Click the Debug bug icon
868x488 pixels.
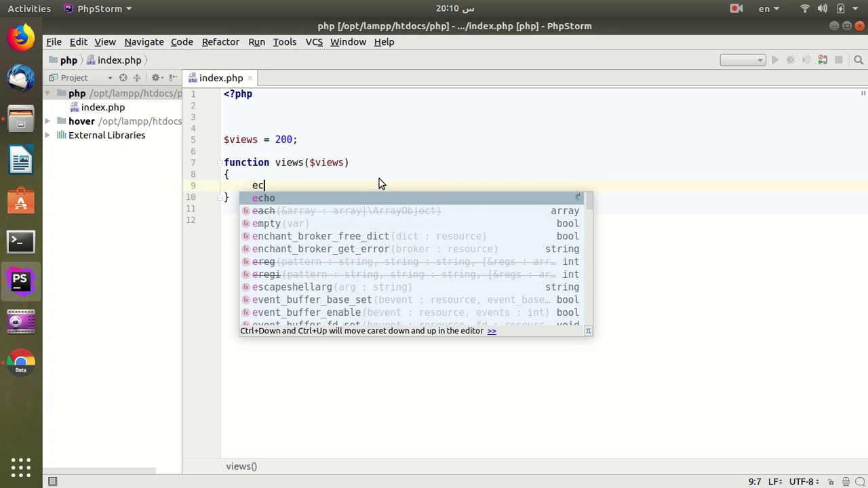tap(791, 60)
